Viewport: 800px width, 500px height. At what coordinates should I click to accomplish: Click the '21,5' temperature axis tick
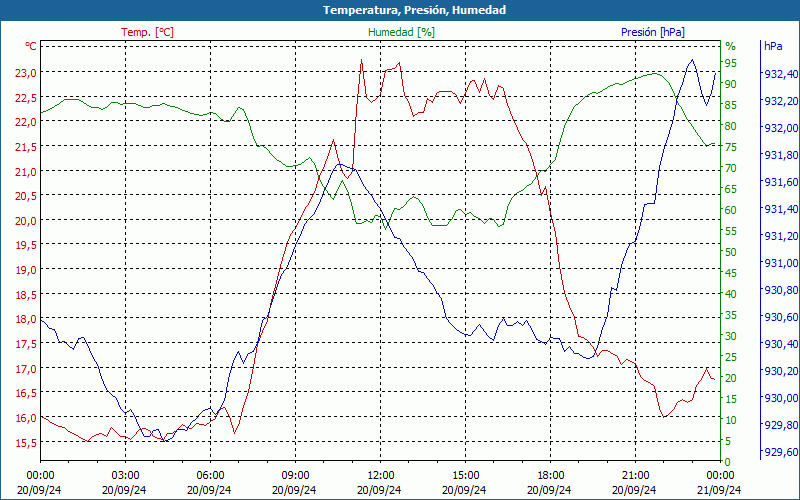[26, 147]
